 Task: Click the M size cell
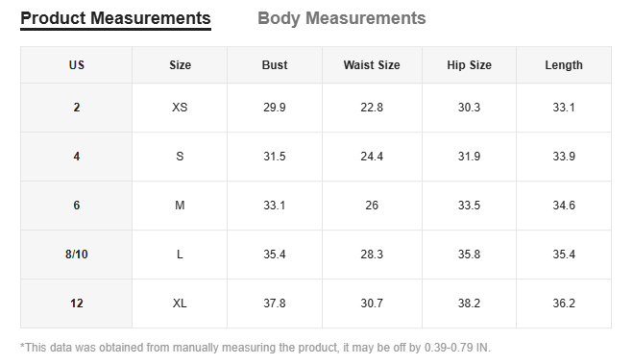[180, 206]
